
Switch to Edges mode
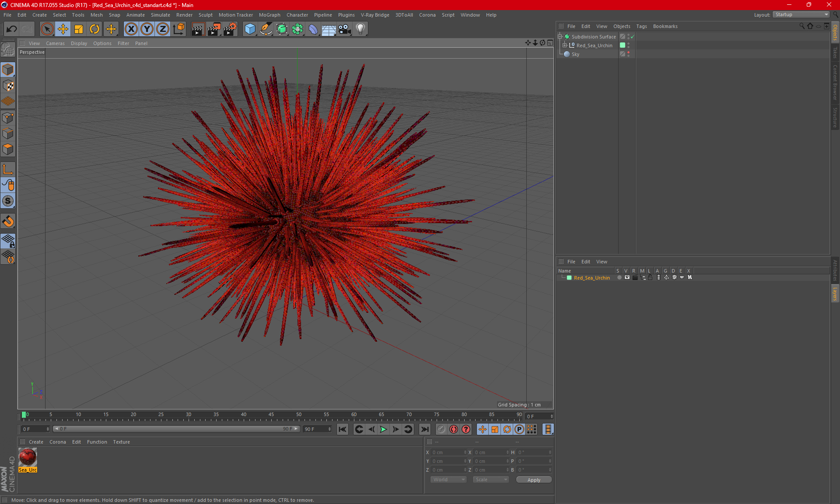(x=8, y=133)
